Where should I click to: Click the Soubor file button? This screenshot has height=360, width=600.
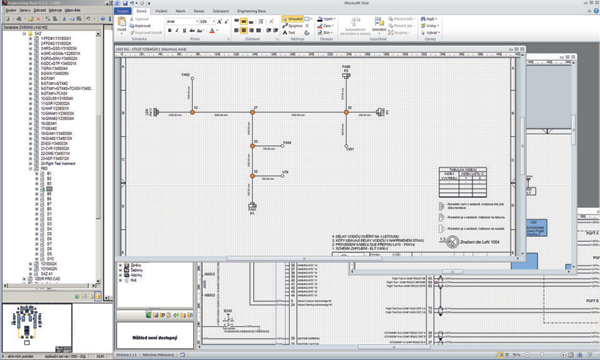pyautogui.click(x=122, y=11)
